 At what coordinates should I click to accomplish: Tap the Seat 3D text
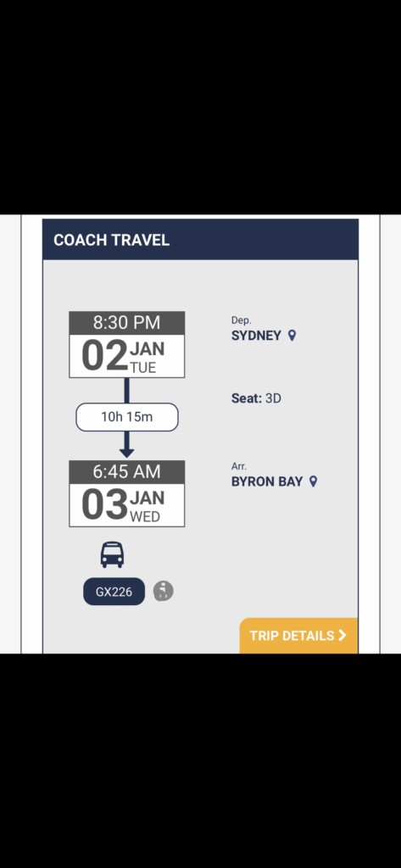256,398
